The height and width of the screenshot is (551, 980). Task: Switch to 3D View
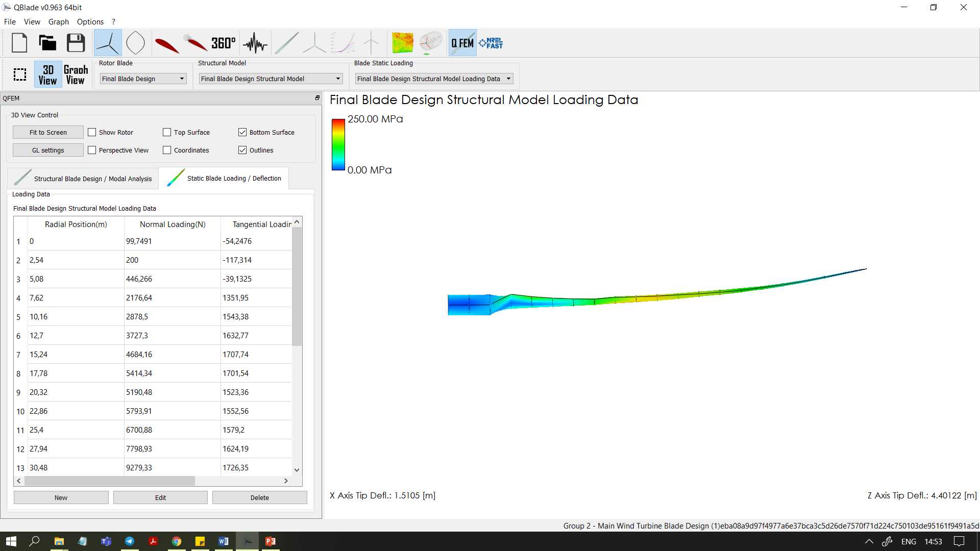coord(48,74)
